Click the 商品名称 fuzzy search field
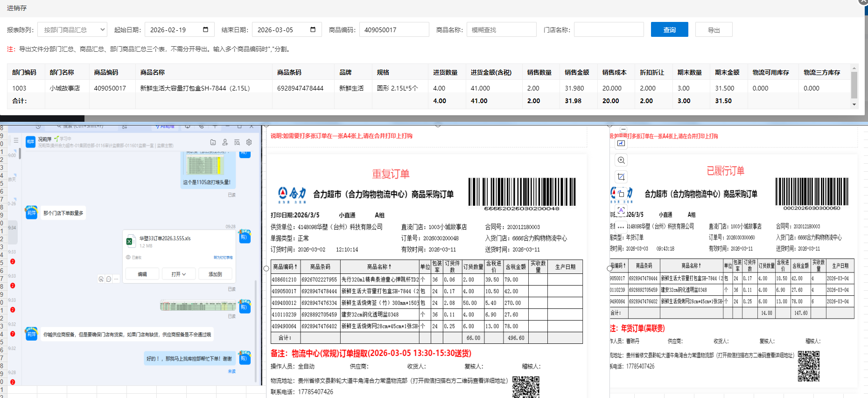Image resolution: width=868 pixels, height=398 pixels. coord(501,30)
